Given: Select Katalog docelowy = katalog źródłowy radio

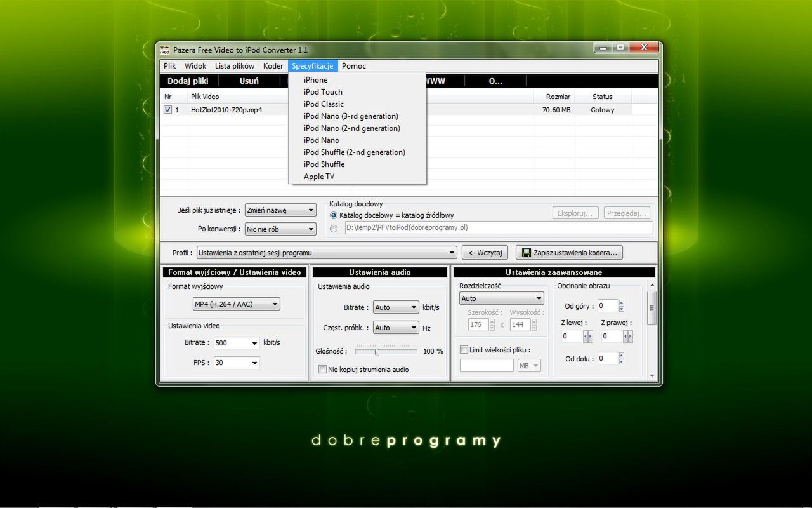Looking at the screenshot, I should coord(334,215).
